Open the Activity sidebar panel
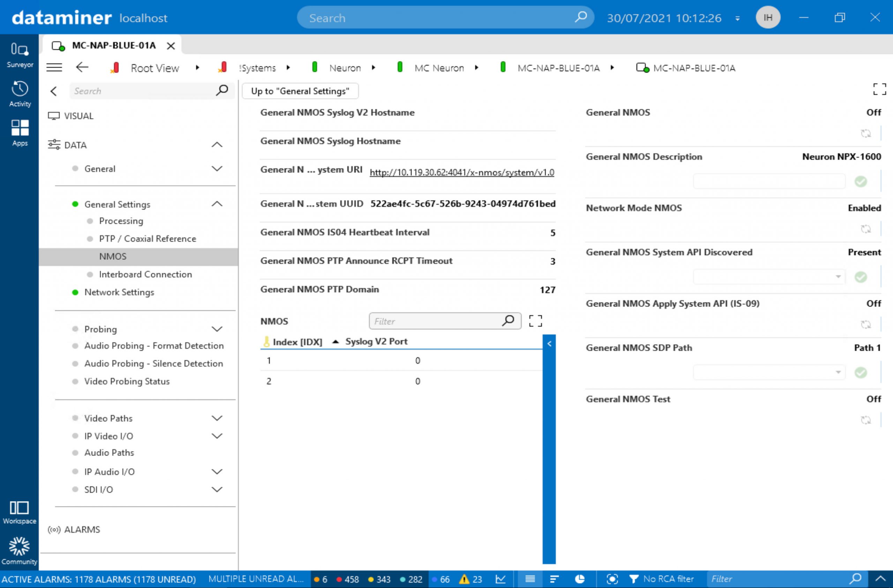 tap(20, 94)
